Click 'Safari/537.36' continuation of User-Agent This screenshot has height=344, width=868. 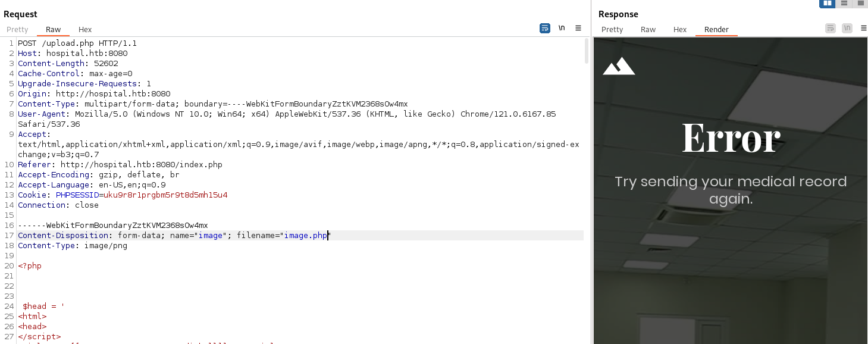point(49,124)
